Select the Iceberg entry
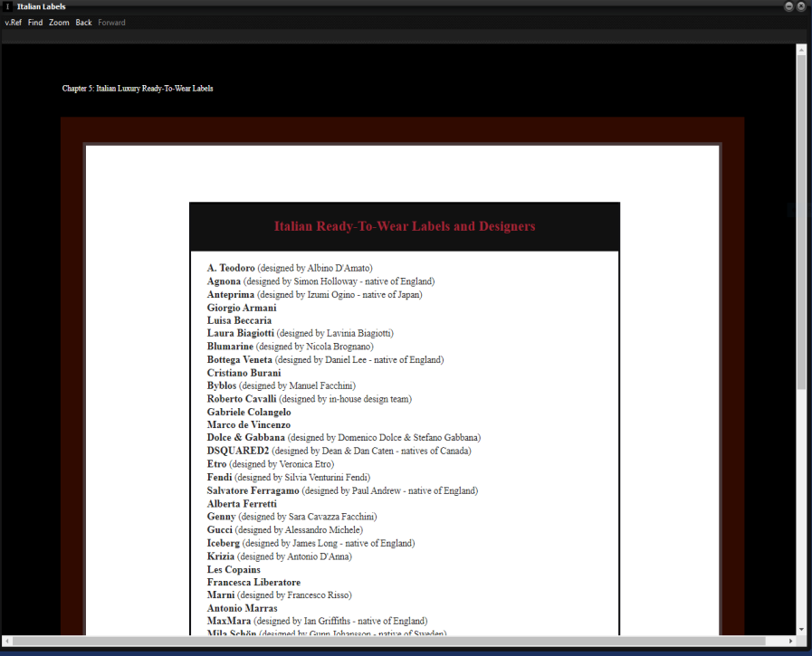Viewport: 812px width, 656px height. [x=310, y=543]
